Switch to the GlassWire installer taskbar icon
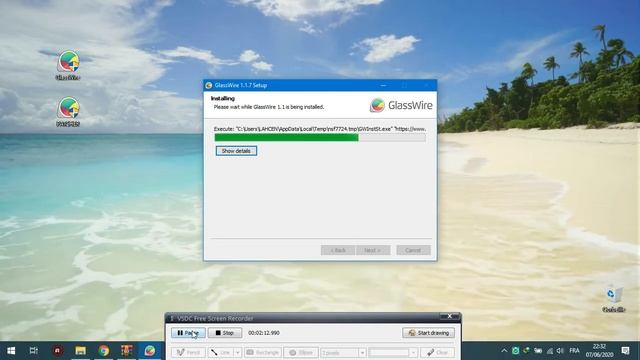640x360 pixels. [150, 351]
